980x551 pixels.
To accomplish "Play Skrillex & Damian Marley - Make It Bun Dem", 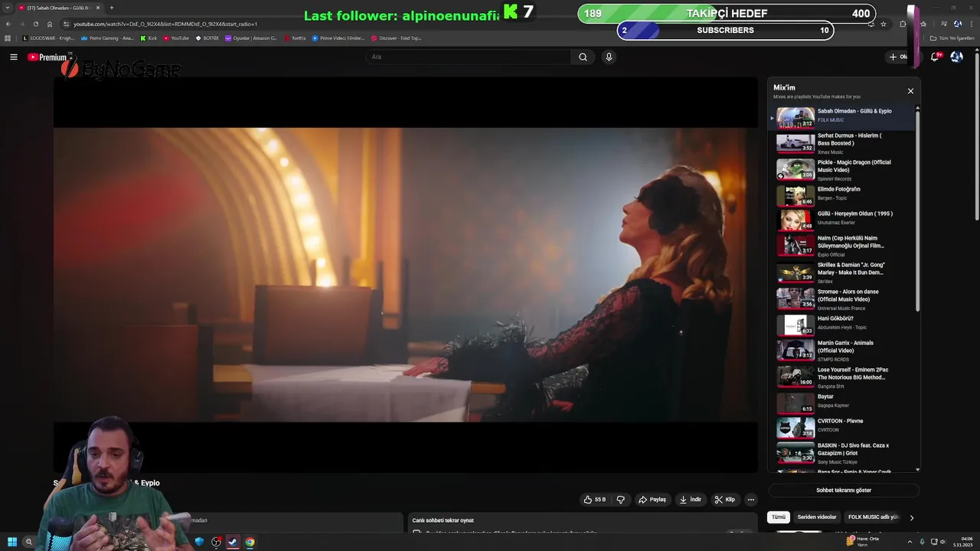I will click(842, 272).
